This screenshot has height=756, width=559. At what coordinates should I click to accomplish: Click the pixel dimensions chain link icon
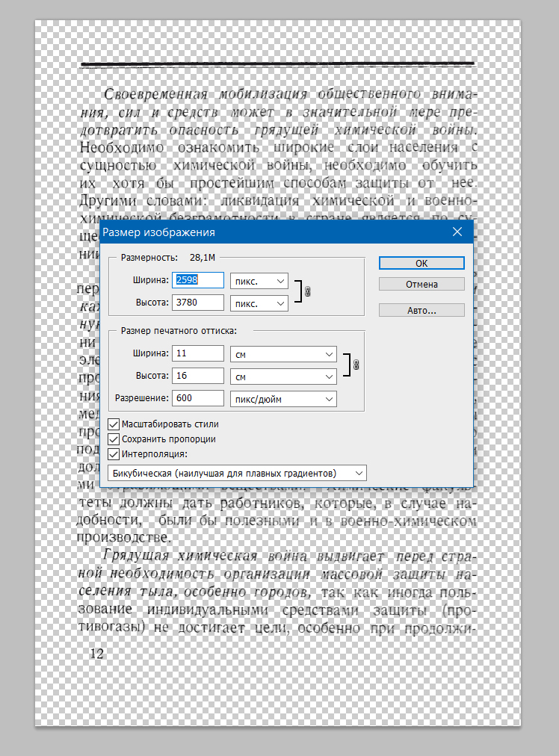pos(308,291)
